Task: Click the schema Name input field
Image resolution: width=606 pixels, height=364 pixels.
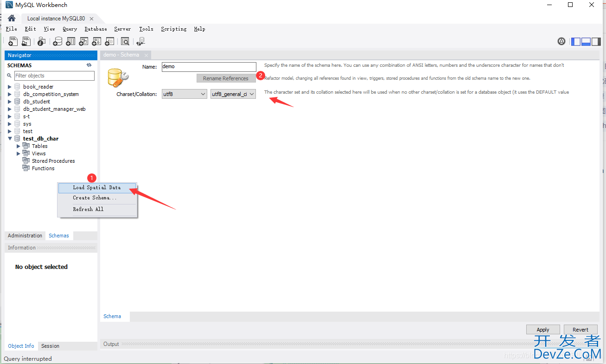Action: [x=209, y=67]
